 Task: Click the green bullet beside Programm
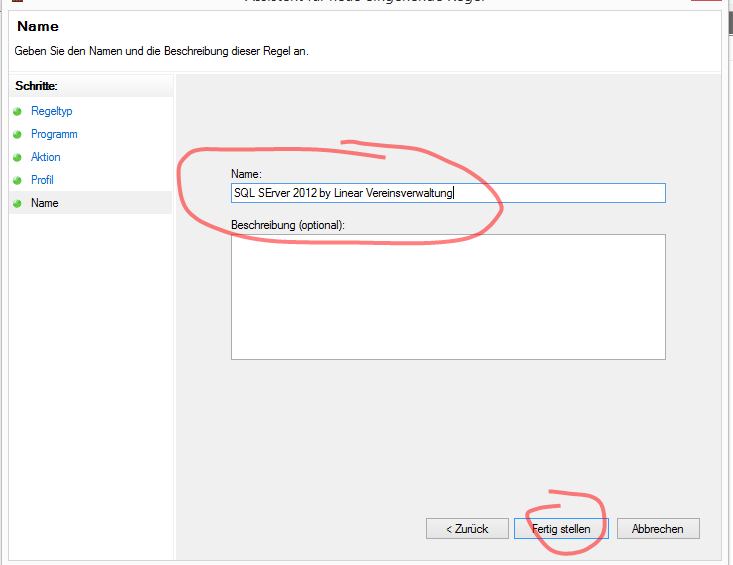(17, 135)
